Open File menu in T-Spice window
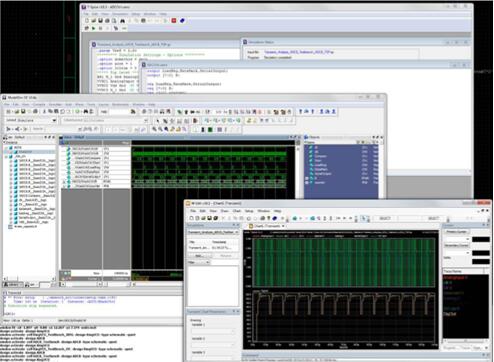Viewport: 494px width, 362px height. pos(86,14)
